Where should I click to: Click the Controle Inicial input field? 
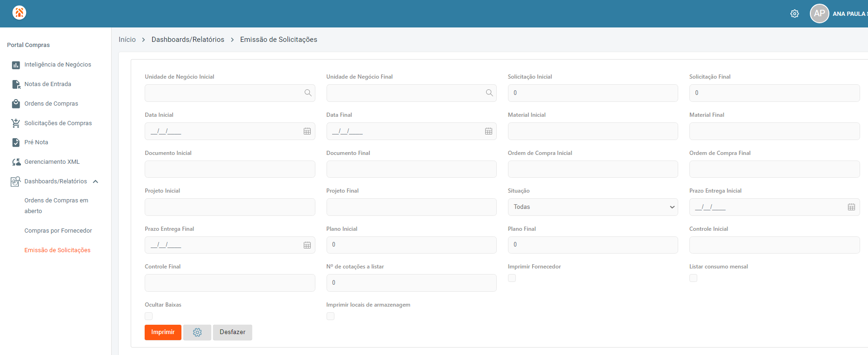tap(775, 245)
